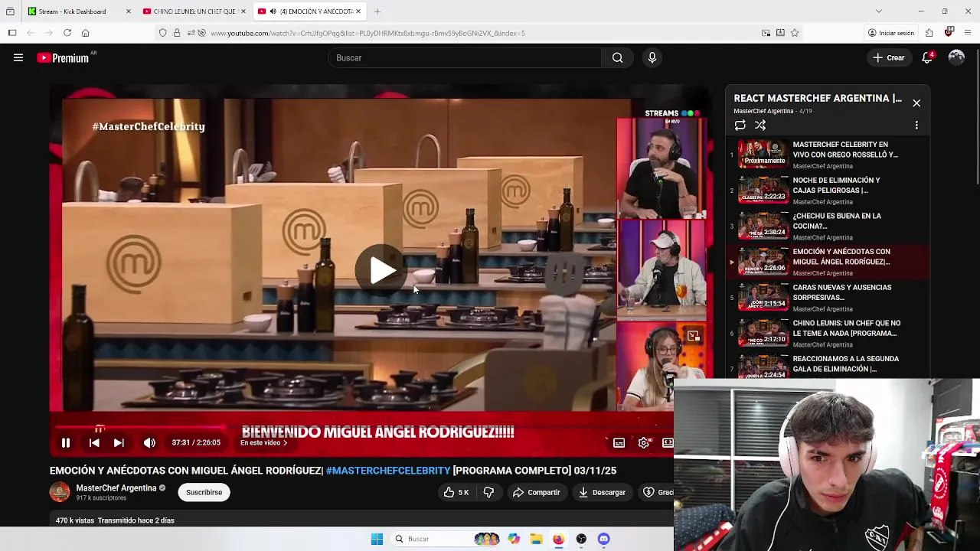Open the playlist three-dot options menu
Image resolution: width=980 pixels, height=551 pixels.
[x=916, y=125]
